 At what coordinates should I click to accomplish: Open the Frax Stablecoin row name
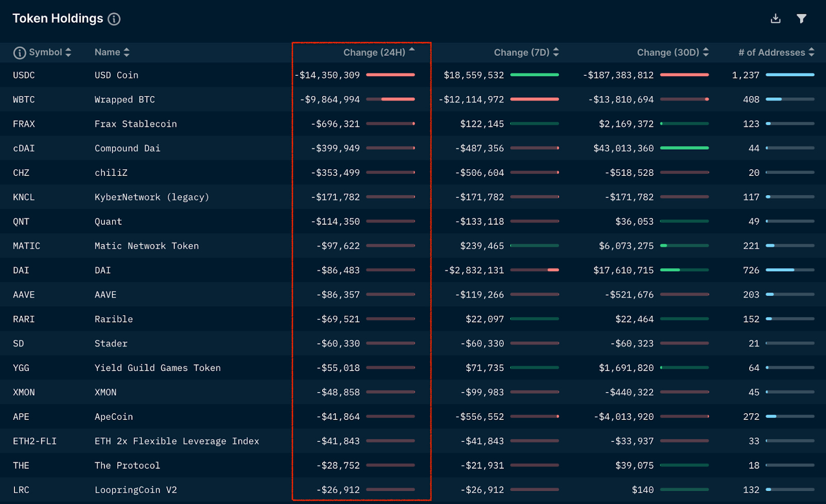136,124
